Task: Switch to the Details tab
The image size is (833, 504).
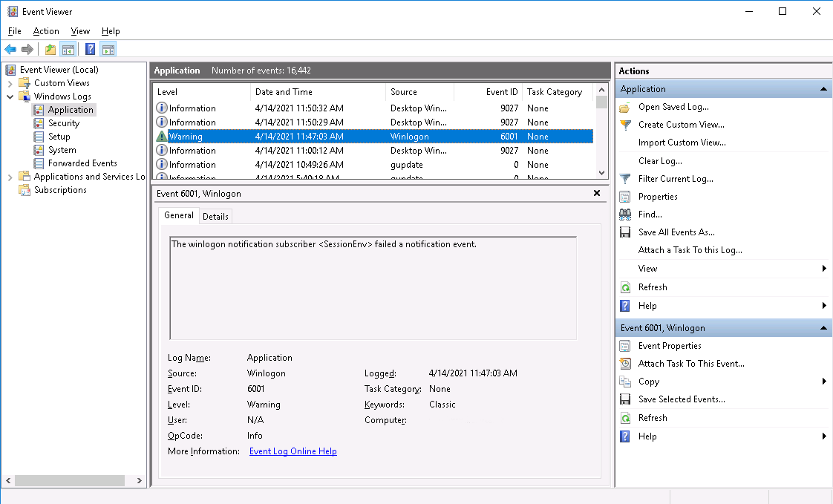Action: coord(215,216)
